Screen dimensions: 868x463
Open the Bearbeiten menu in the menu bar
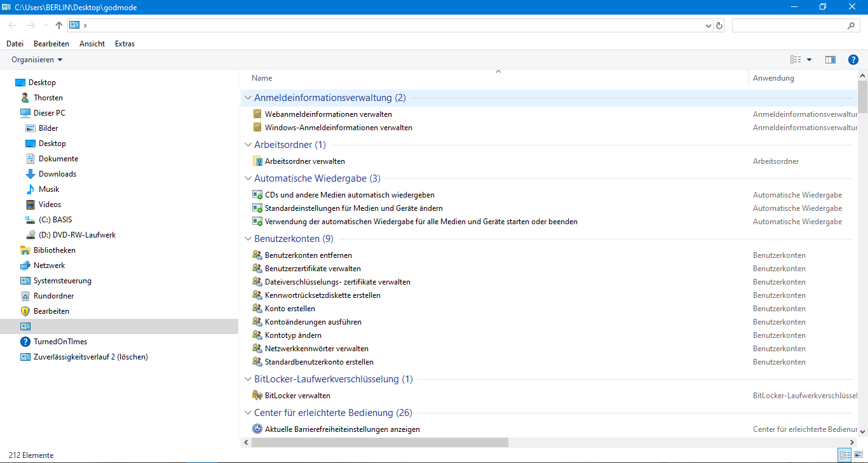[x=51, y=44]
